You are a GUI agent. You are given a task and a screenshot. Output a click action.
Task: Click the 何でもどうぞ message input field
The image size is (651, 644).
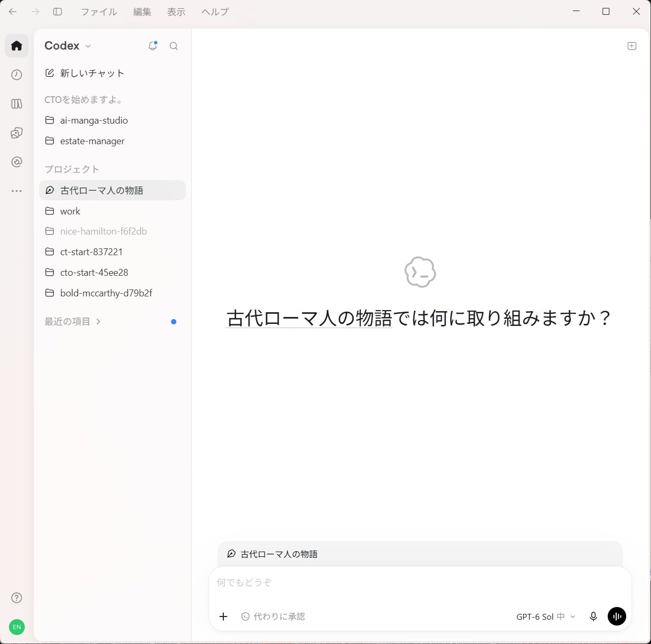420,583
